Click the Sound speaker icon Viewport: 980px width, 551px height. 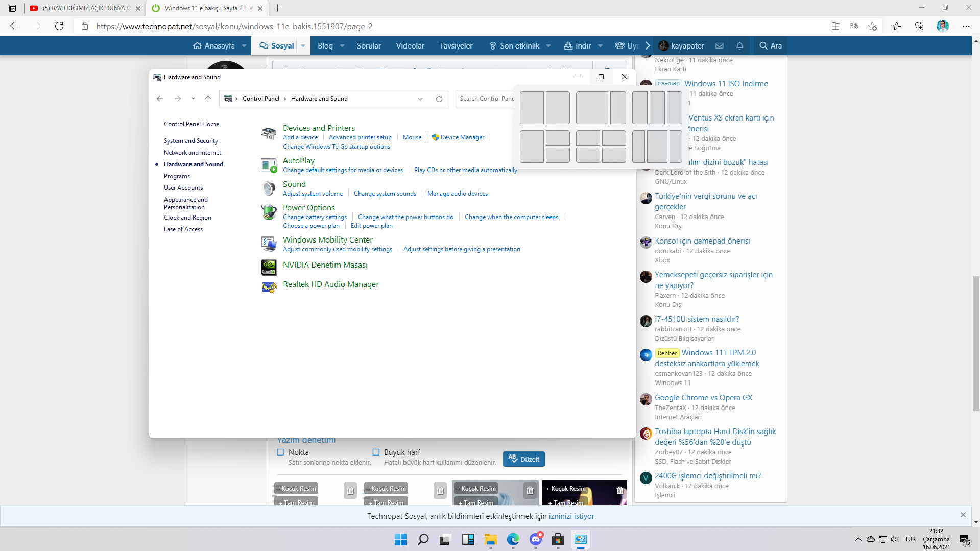269,188
